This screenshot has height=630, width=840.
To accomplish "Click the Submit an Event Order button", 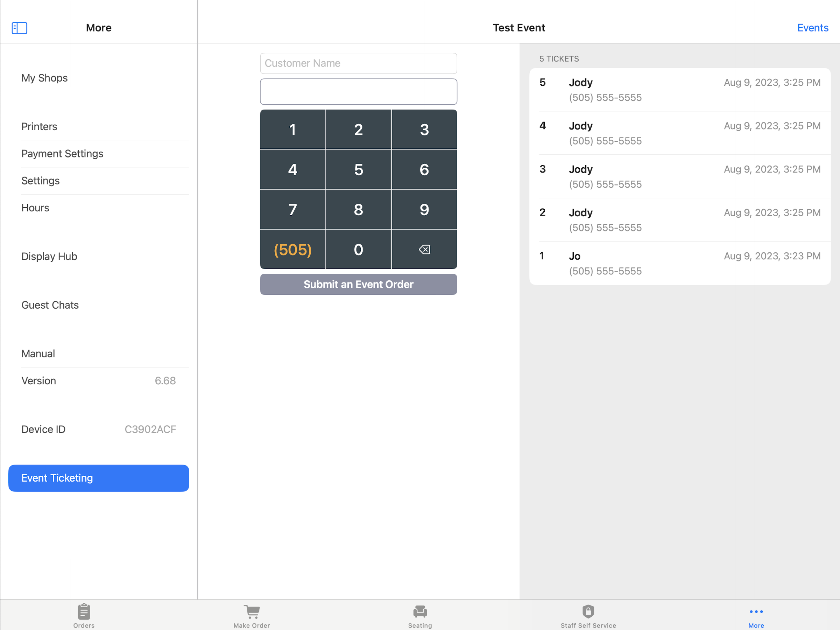I will pyautogui.click(x=359, y=284).
